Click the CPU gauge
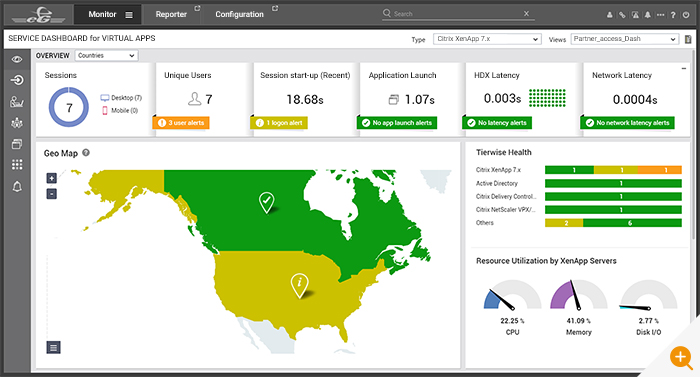The width and height of the screenshot is (700, 377). click(512, 295)
